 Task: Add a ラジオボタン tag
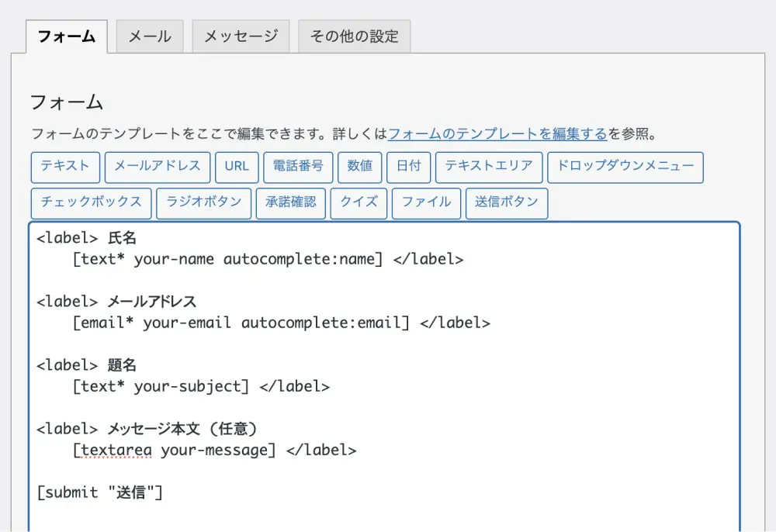204,203
